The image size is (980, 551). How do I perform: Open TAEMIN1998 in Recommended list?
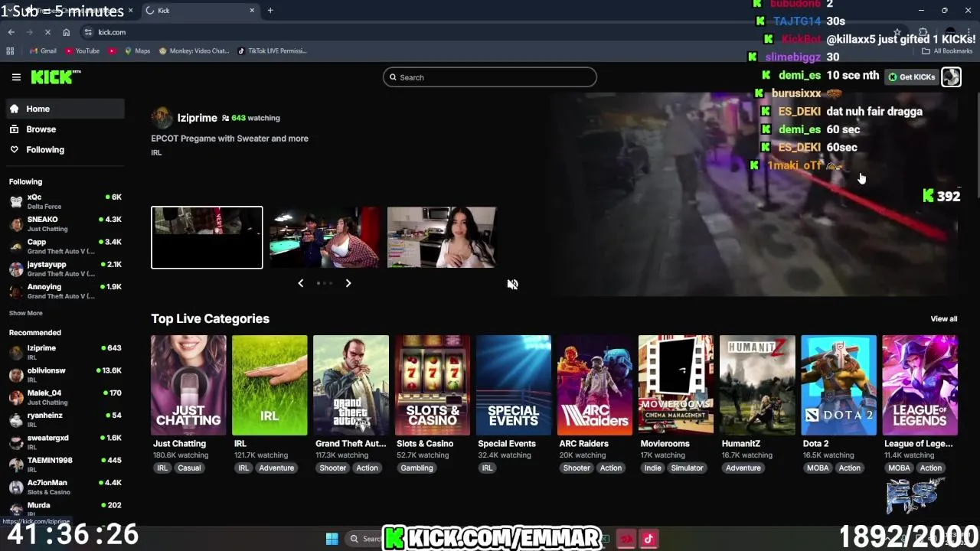[64, 465]
